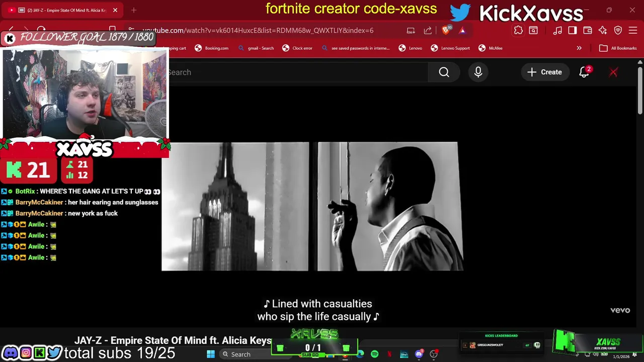Screen dimensions: 644x362
Task: Close the JAY-Z YouTube tab
Action: pyautogui.click(x=115, y=10)
